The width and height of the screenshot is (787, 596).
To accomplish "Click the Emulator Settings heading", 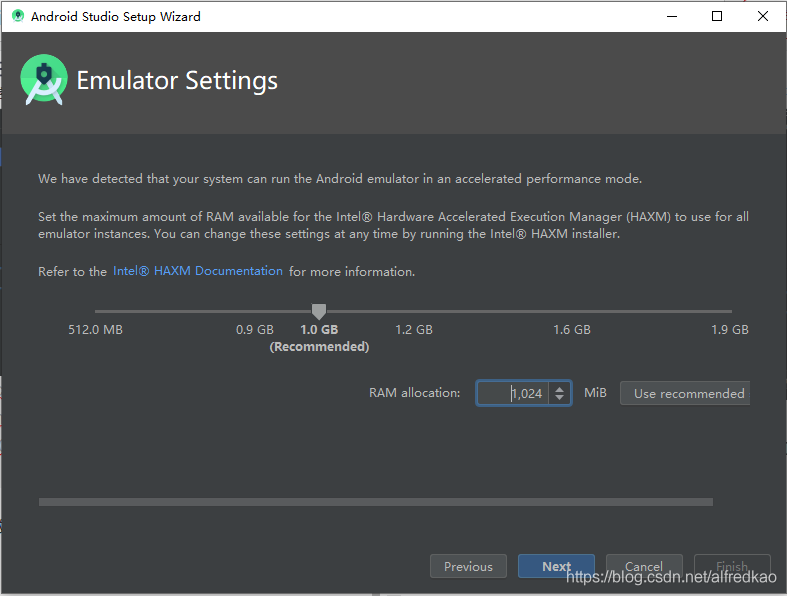I will tap(177, 80).
